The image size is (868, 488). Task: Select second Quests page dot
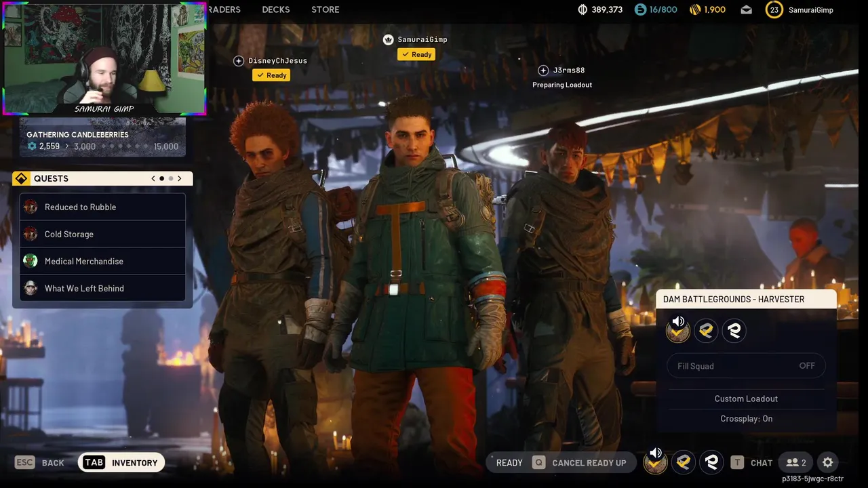pyautogui.click(x=171, y=178)
